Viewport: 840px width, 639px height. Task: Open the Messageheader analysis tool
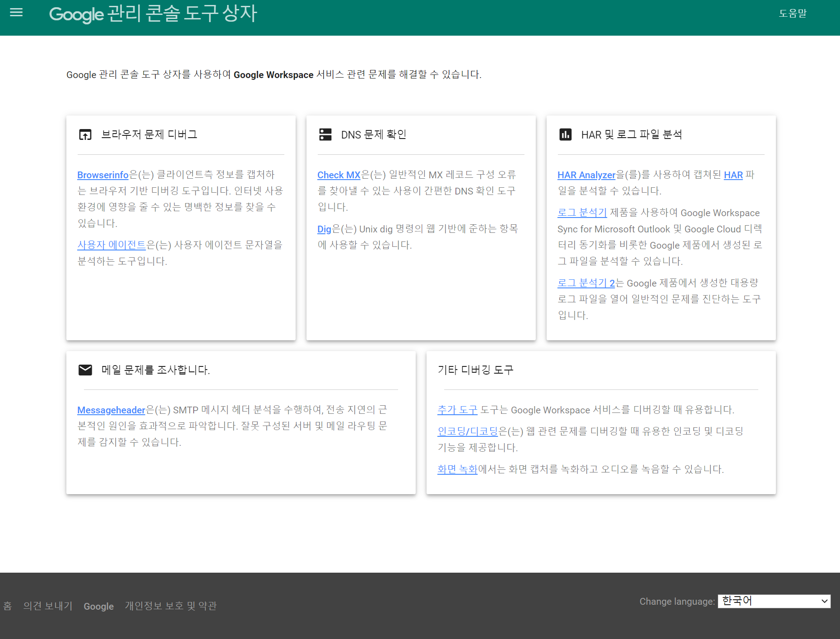tap(111, 410)
